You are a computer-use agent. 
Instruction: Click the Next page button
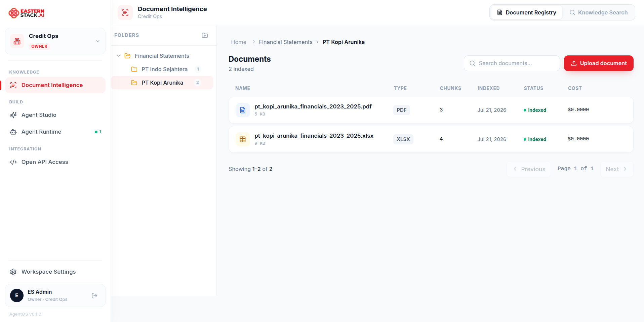point(617,169)
